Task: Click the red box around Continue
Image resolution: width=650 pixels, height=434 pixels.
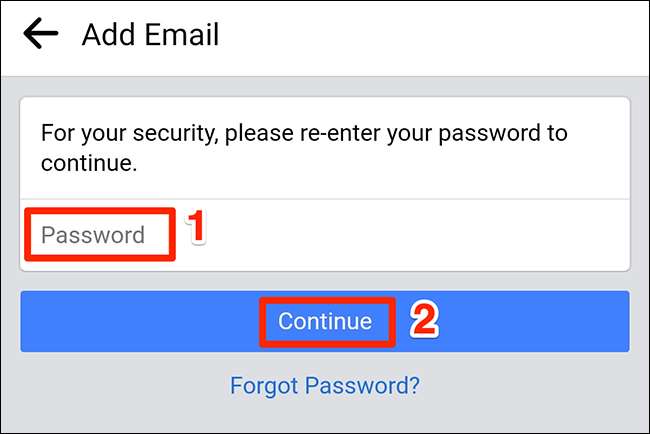Action: 327,300
